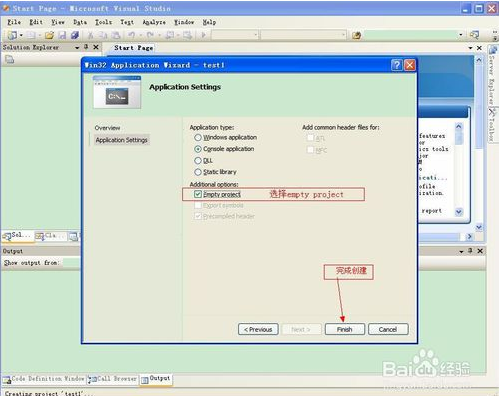Open the Application Settings wizard page link
Screen dimensions: 500x396
coord(122,140)
